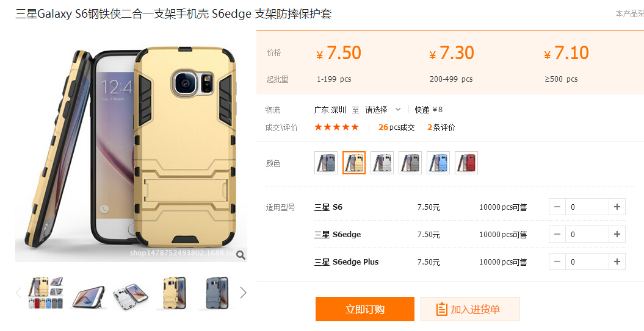Click the 三星 S6edge quantity input field
The height and width of the screenshot is (331, 644).
click(x=587, y=234)
